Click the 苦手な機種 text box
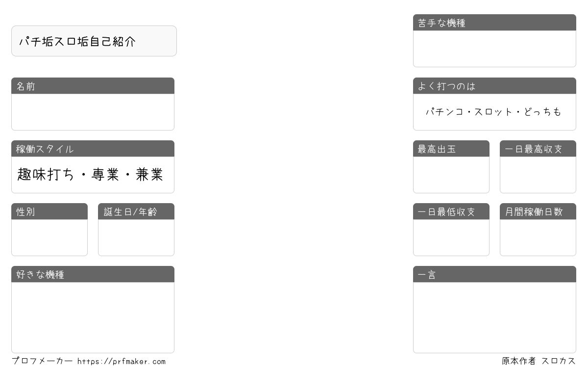588x368 pixels. [494, 49]
